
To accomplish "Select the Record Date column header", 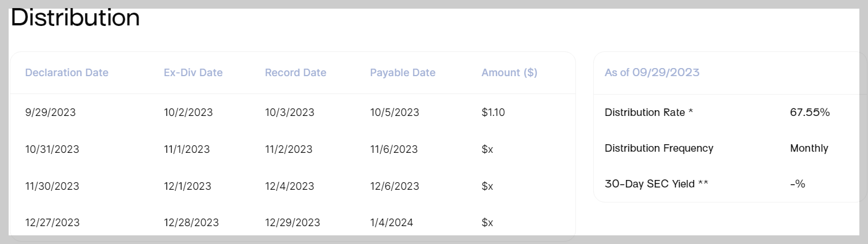I will point(295,73).
